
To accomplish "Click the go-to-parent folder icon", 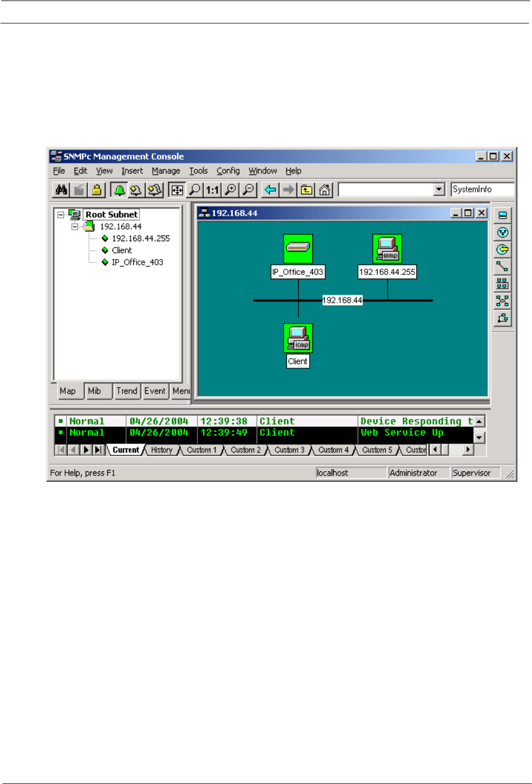I will [x=307, y=190].
